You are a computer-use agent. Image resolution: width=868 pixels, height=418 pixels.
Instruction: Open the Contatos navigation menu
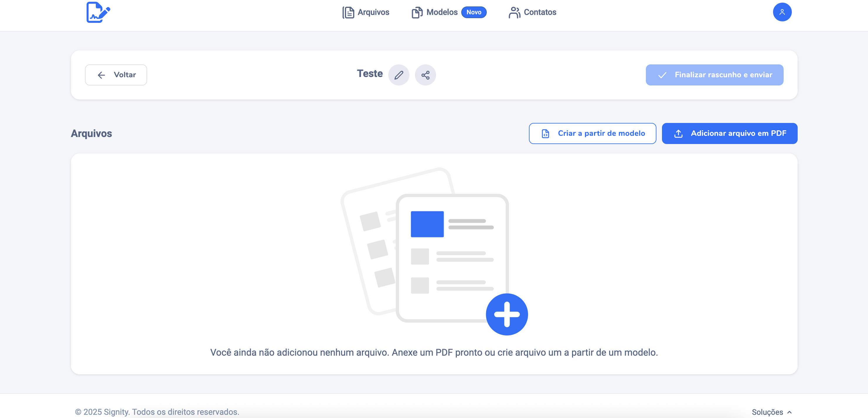pos(532,13)
